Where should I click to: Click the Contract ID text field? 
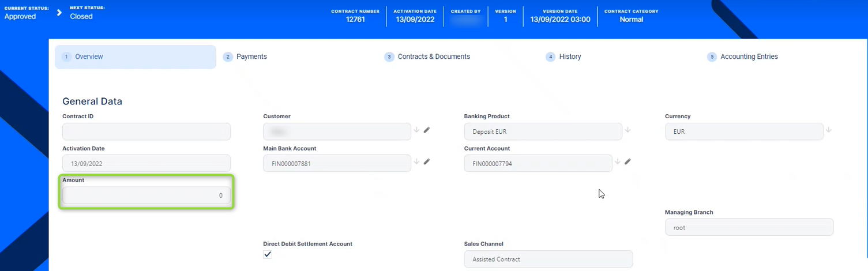click(146, 131)
